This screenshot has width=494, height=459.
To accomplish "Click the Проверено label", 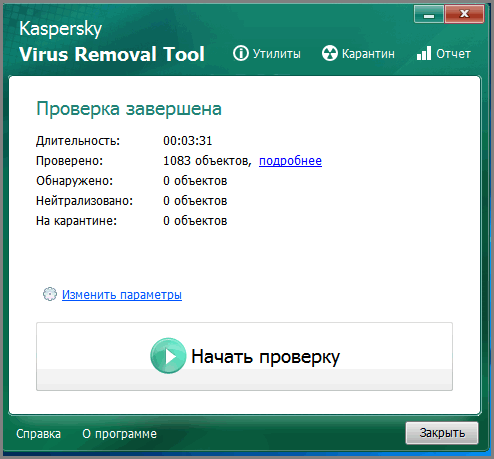I will pos(70,161).
